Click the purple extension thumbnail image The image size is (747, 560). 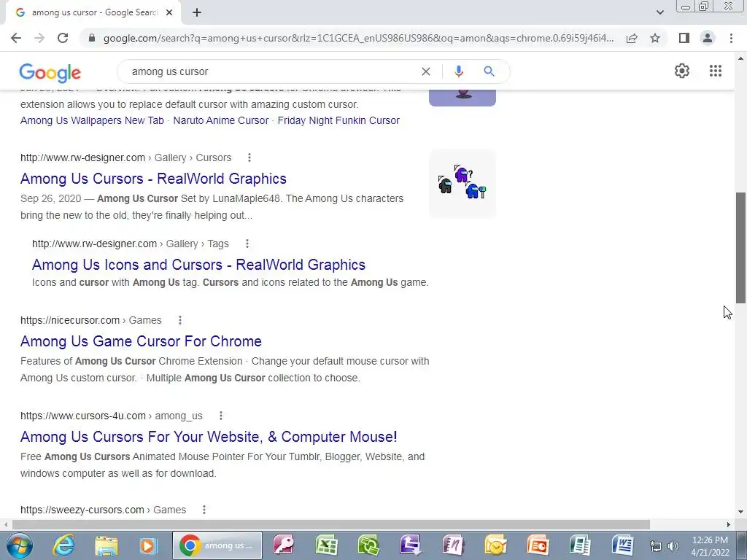pyautogui.click(x=462, y=98)
